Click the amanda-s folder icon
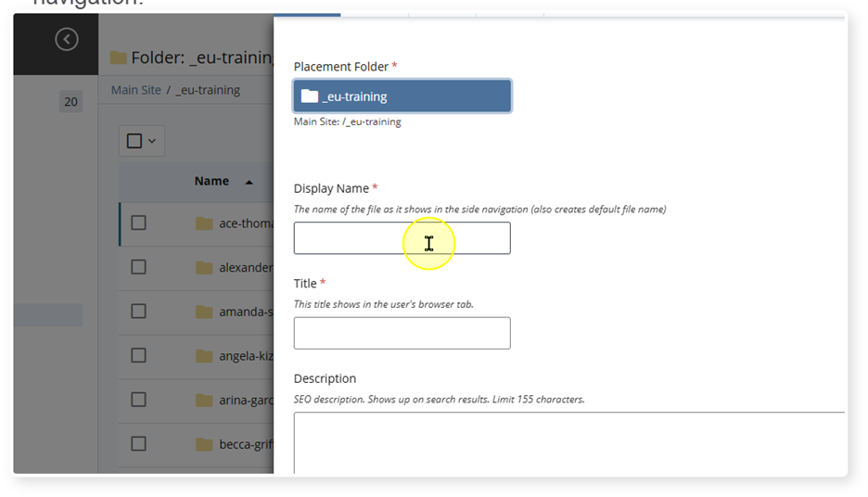868x497 pixels. [204, 312]
